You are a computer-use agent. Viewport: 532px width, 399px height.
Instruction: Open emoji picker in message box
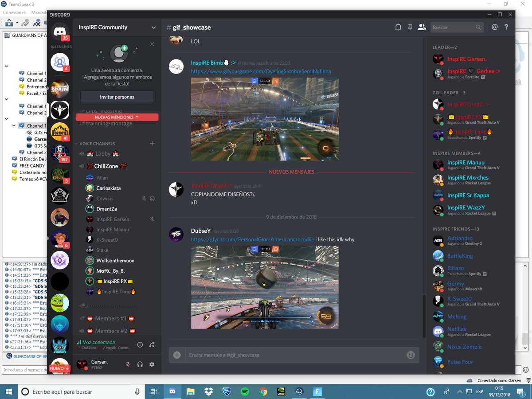coord(411,355)
